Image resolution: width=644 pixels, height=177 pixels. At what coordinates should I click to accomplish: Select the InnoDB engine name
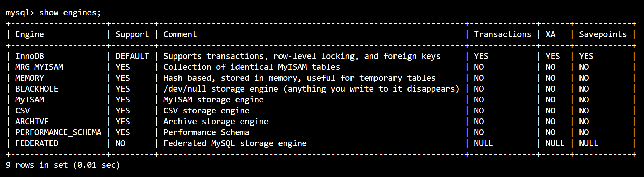30,56
